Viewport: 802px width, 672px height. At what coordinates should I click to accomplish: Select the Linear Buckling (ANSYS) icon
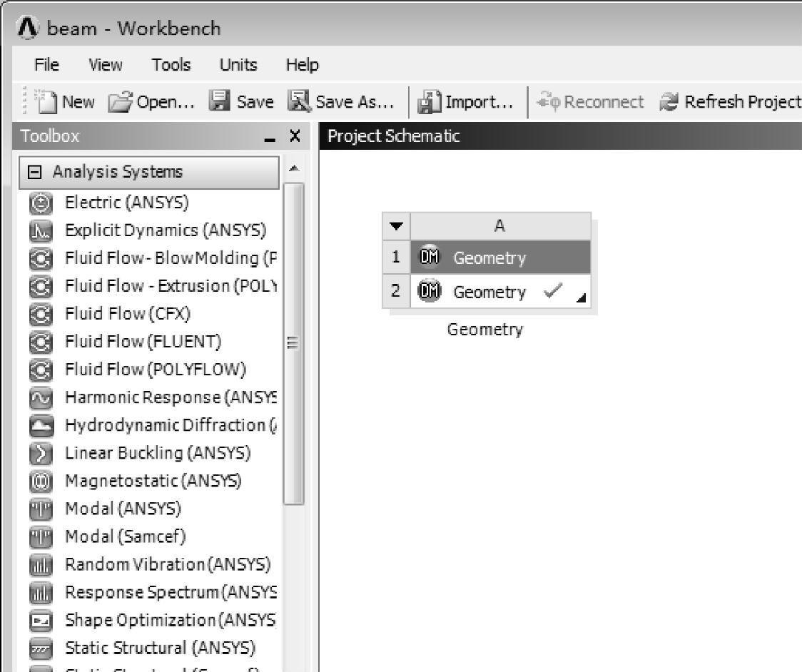coord(41,453)
